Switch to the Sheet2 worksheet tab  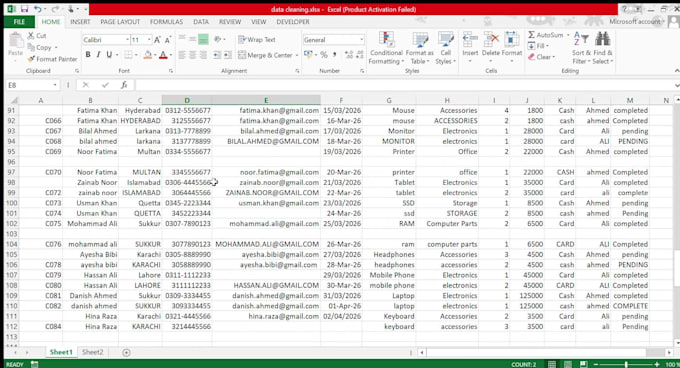(x=93, y=352)
